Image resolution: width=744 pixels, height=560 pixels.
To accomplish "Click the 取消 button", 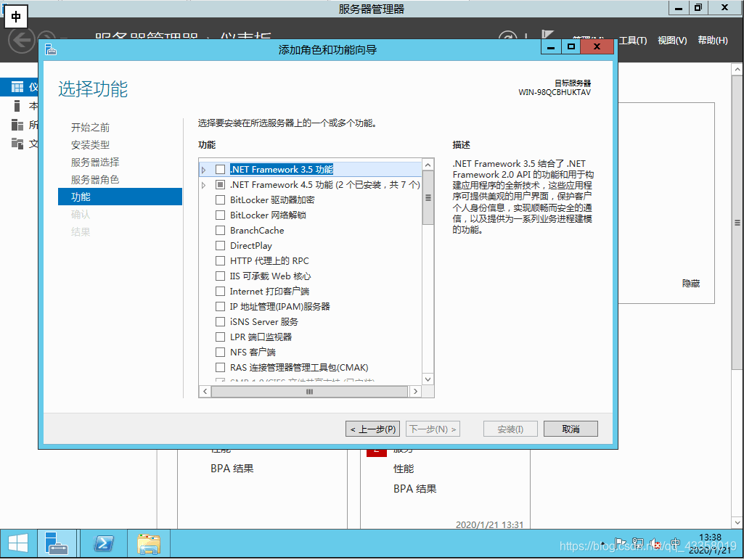I will click(571, 429).
